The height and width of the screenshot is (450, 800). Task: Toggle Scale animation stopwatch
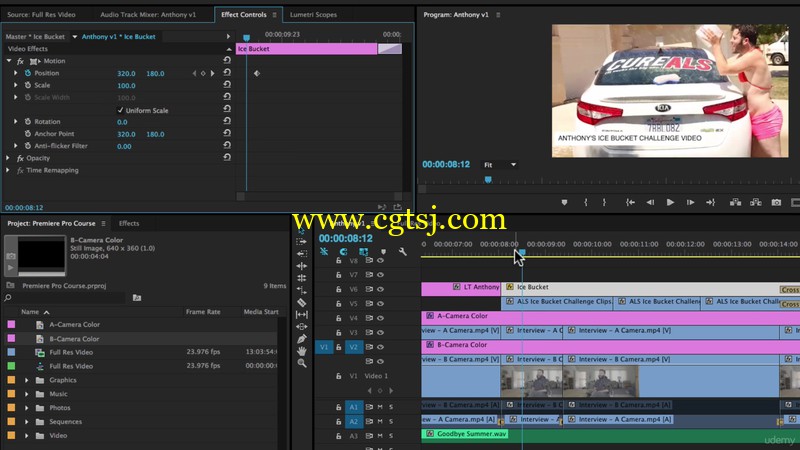28,85
